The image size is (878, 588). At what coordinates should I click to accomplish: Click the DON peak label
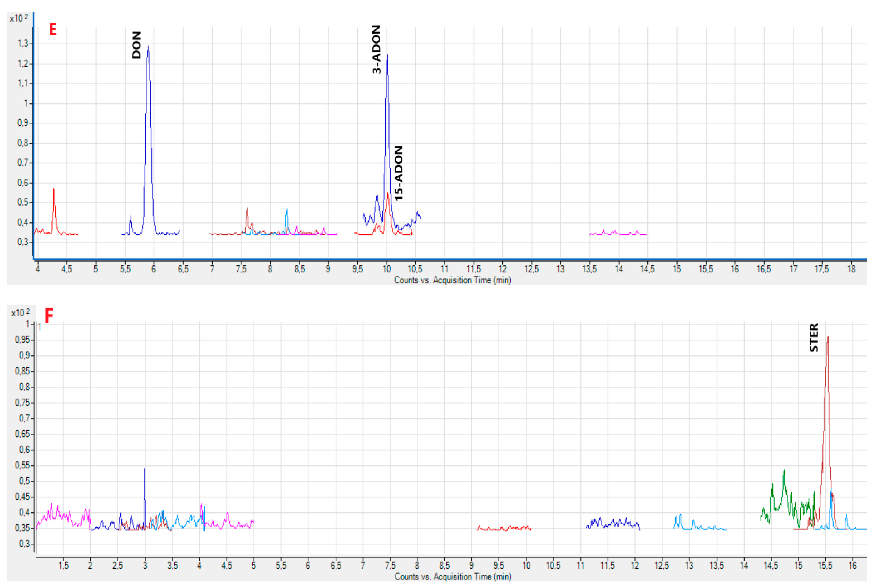(x=136, y=45)
